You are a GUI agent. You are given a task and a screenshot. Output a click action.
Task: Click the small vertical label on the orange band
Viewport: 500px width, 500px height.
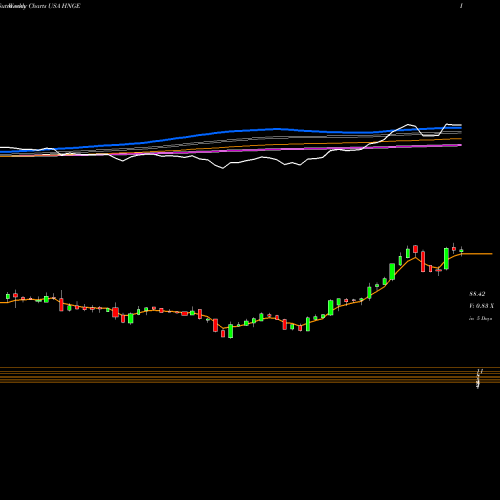pyautogui.click(x=479, y=379)
